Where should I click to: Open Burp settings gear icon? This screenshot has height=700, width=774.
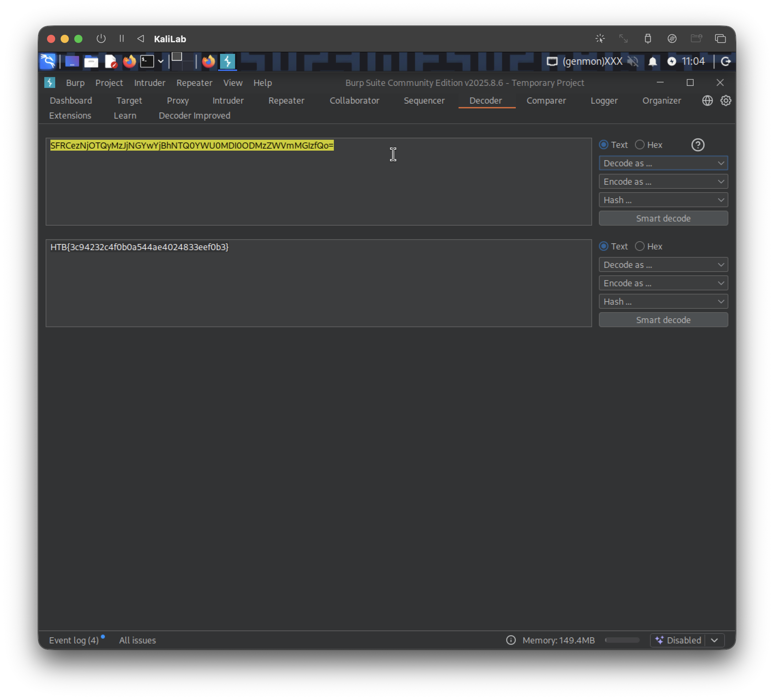point(726,101)
